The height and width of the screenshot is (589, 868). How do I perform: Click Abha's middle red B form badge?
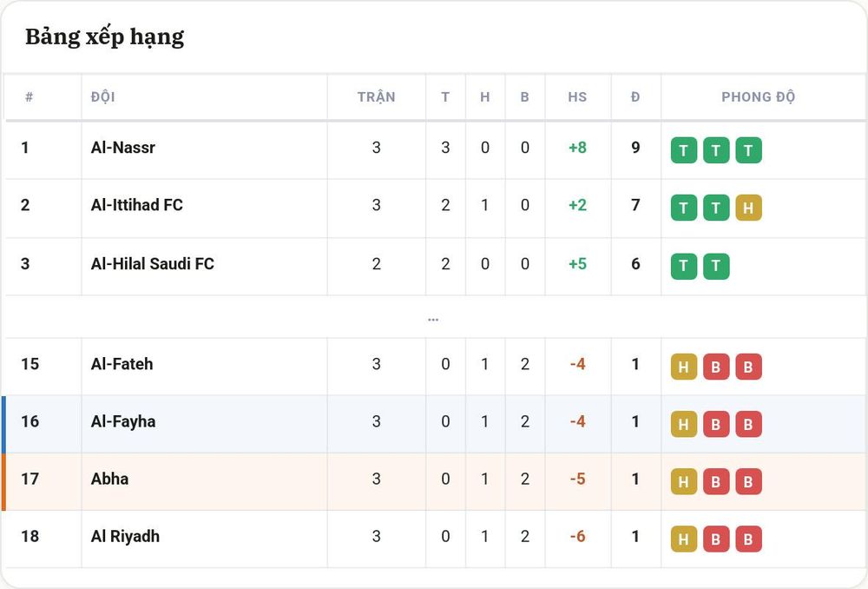point(716,481)
